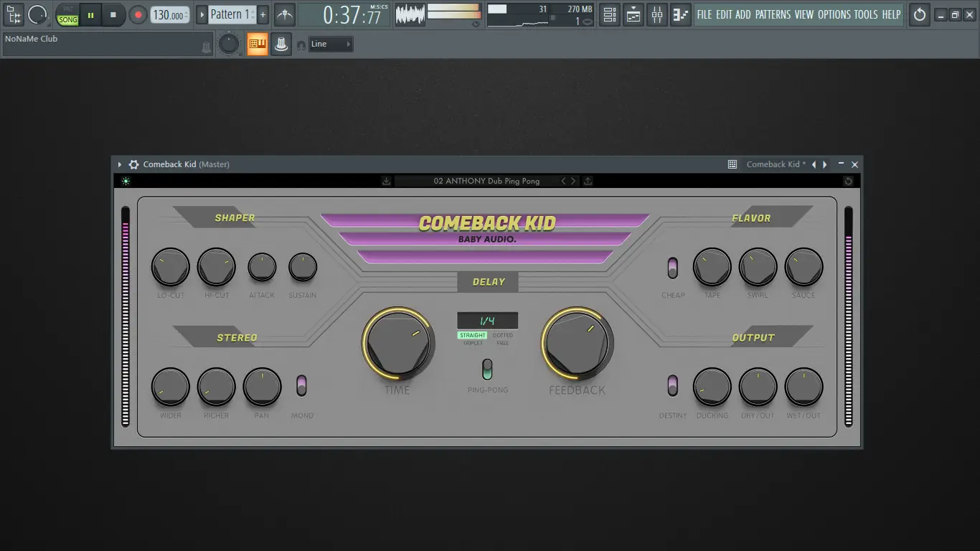Open the metronome/tempo tapper icon
Image resolution: width=980 pixels, height=551 pixels.
(285, 14)
